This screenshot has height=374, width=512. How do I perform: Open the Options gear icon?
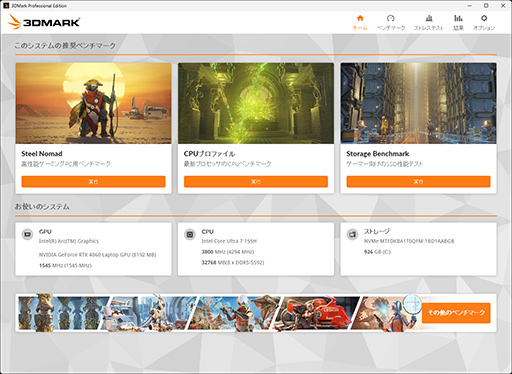click(x=484, y=18)
